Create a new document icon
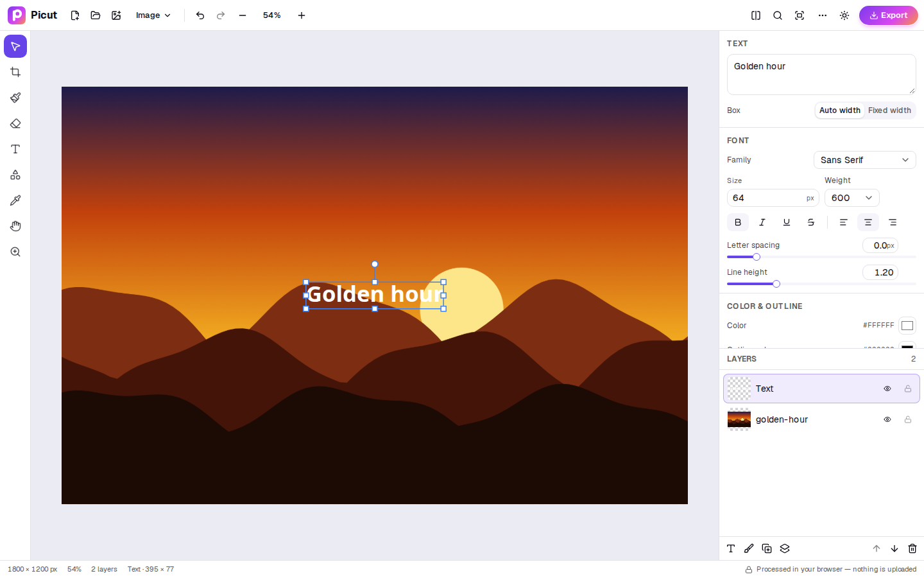 click(75, 15)
